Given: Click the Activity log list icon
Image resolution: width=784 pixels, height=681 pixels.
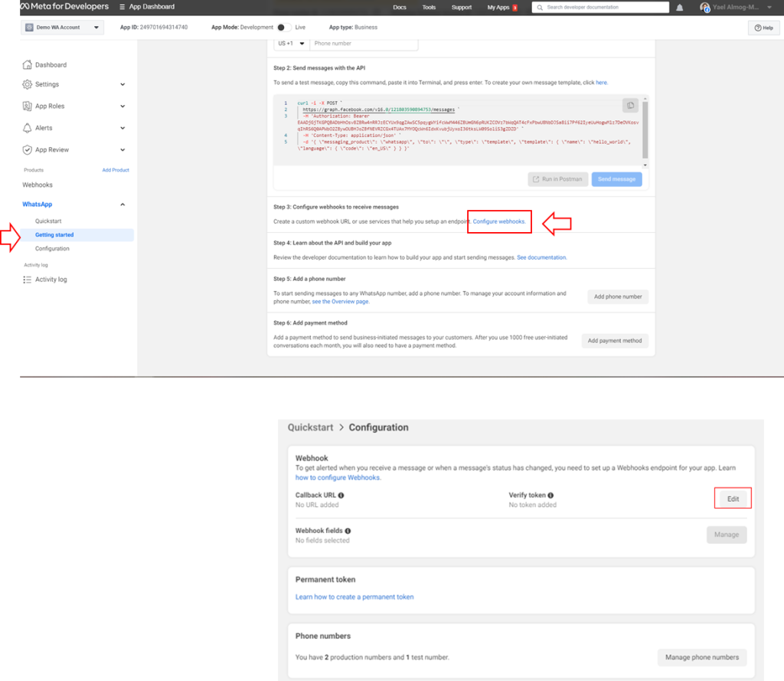Looking at the screenshot, I should click(28, 280).
